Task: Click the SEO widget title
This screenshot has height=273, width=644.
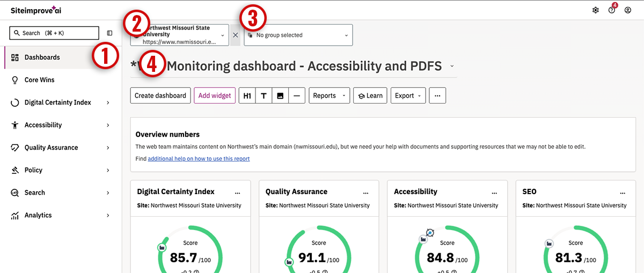Action: pyautogui.click(x=529, y=191)
